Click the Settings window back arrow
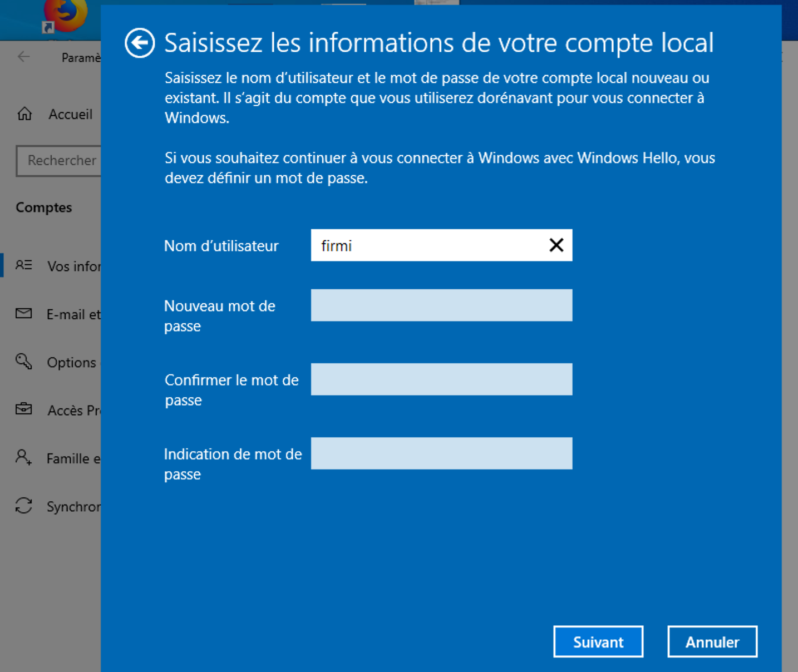 coord(23,57)
